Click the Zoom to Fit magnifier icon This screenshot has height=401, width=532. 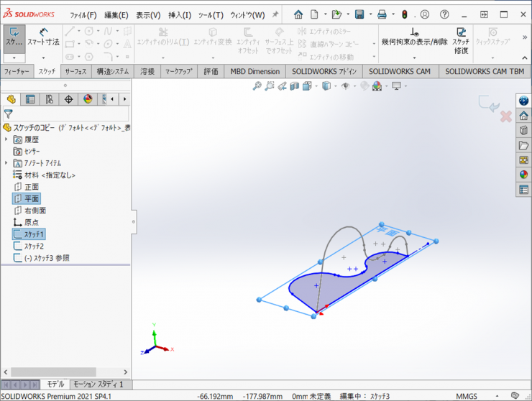pyautogui.click(x=257, y=86)
